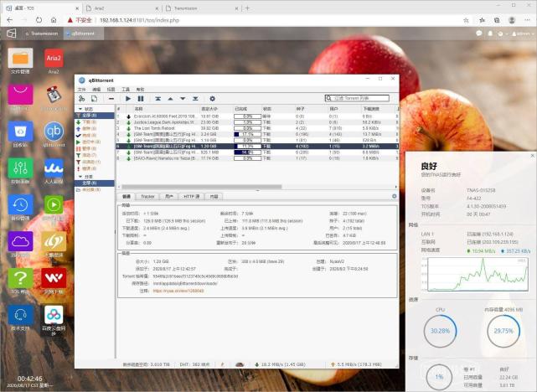Pause torrents with the pause icon
This screenshot has height=392, width=537.
click(x=141, y=99)
